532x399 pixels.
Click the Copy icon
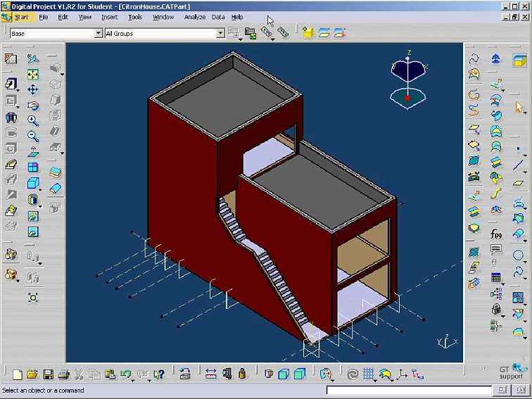coord(94,374)
